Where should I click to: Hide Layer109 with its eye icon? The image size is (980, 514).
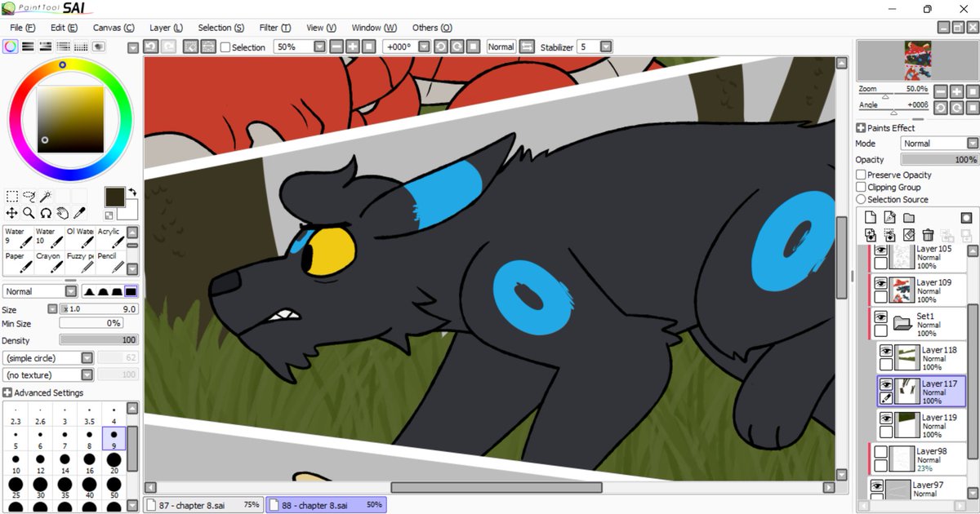point(880,283)
